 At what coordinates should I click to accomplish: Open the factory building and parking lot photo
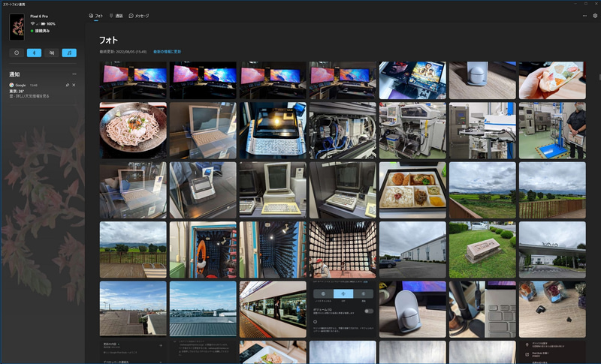[412, 250]
